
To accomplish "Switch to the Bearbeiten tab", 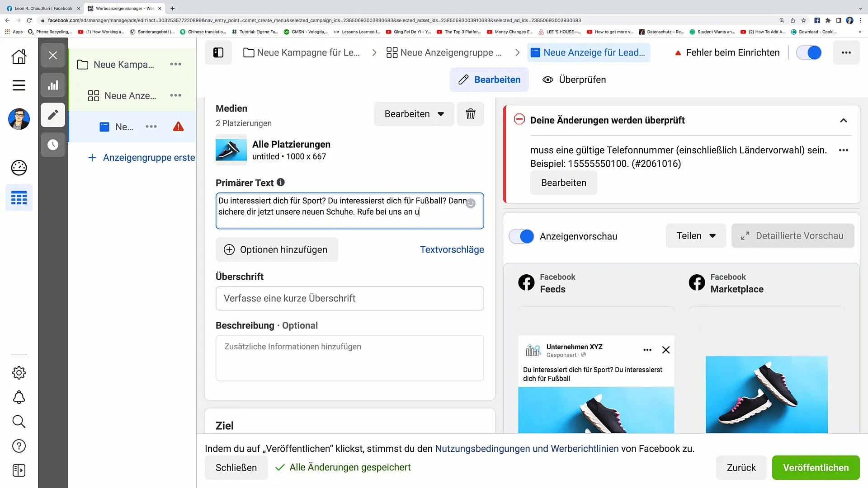I will click(x=489, y=80).
